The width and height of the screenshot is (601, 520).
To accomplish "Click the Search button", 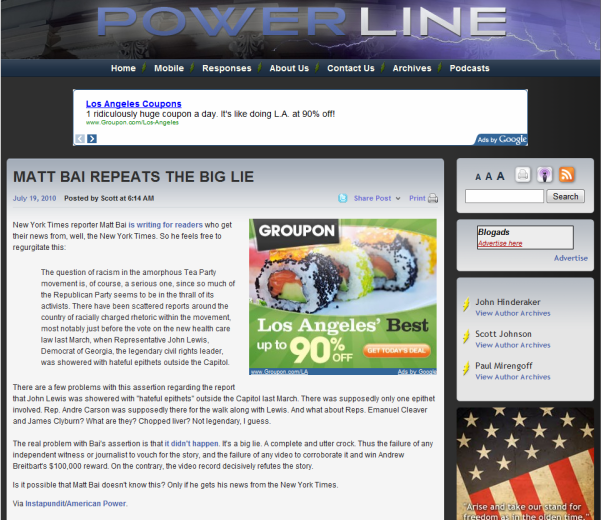I will coord(565,196).
